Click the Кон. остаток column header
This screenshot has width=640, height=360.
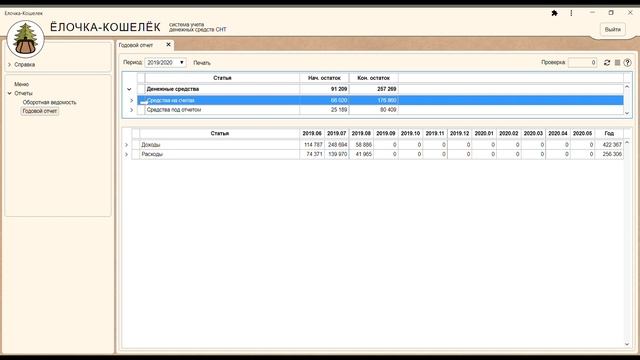[x=373, y=78]
